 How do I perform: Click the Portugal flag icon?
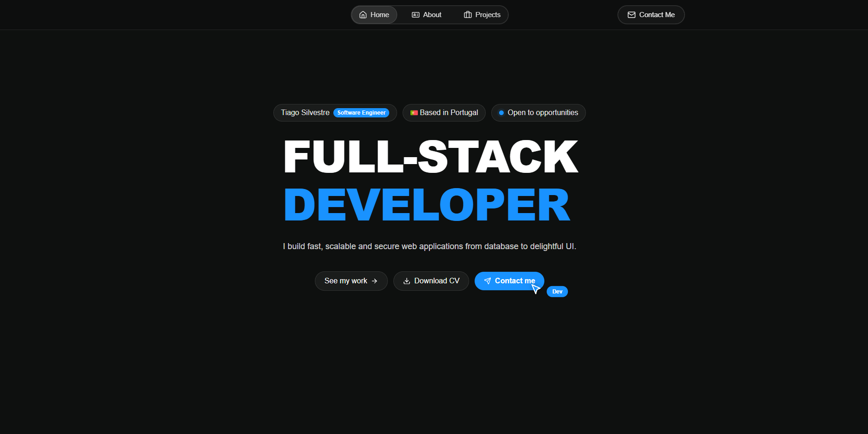pos(414,112)
